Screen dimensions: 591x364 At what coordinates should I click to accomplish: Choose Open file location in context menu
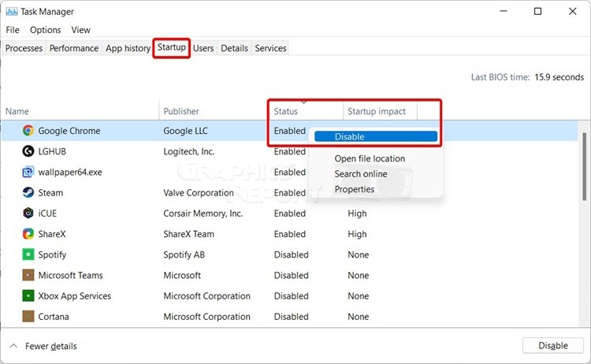[370, 158]
